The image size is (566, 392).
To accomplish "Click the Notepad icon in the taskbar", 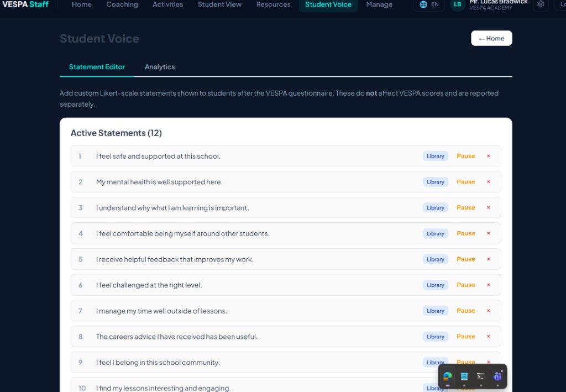I will coord(464,377).
